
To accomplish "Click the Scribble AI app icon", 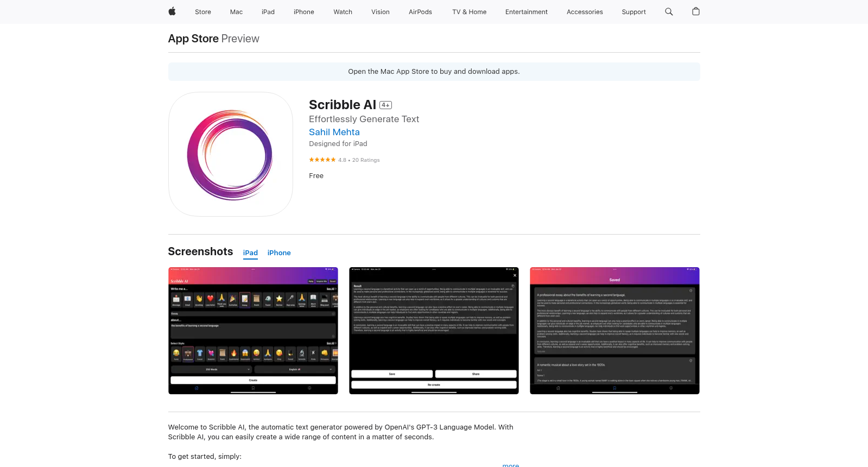I will [231, 154].
